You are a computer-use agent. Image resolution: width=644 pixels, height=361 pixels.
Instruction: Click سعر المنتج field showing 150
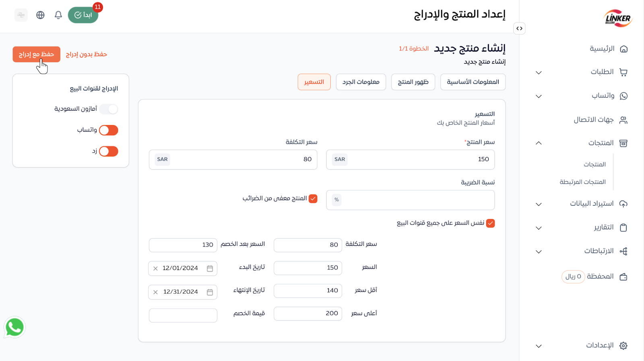[x=410, y=160]
